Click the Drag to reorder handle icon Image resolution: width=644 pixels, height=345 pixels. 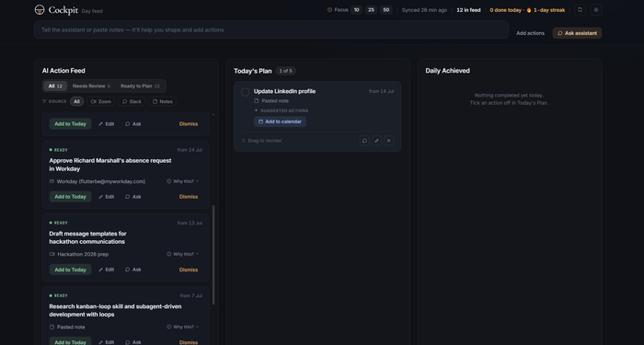[x=243, y=141]
